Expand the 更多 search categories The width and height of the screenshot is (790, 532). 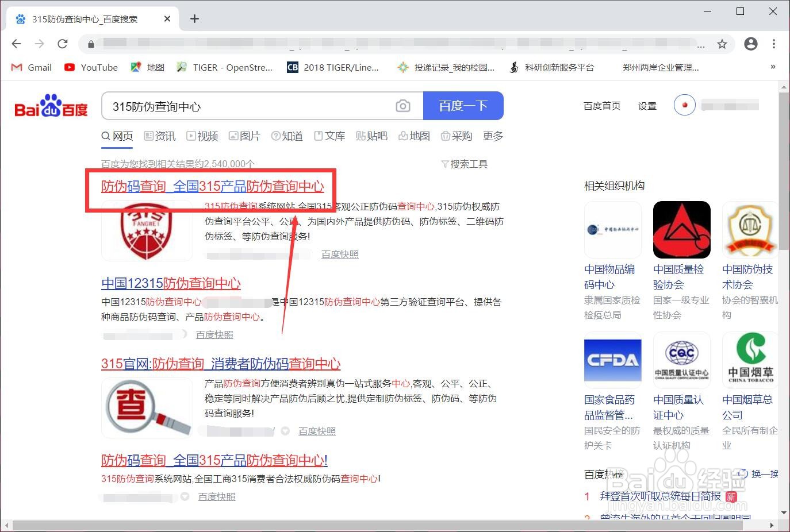coord(493,136)
